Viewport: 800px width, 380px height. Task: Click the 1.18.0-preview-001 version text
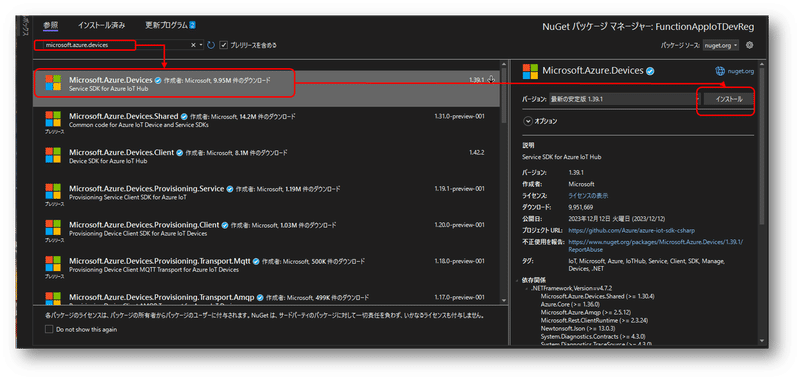459,261
